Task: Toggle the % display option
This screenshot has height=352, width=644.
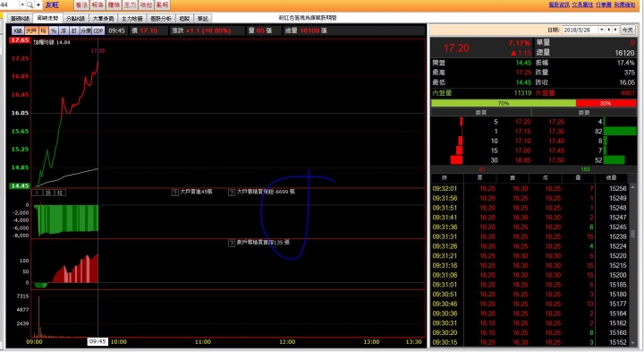Action: tap(54, 30)
